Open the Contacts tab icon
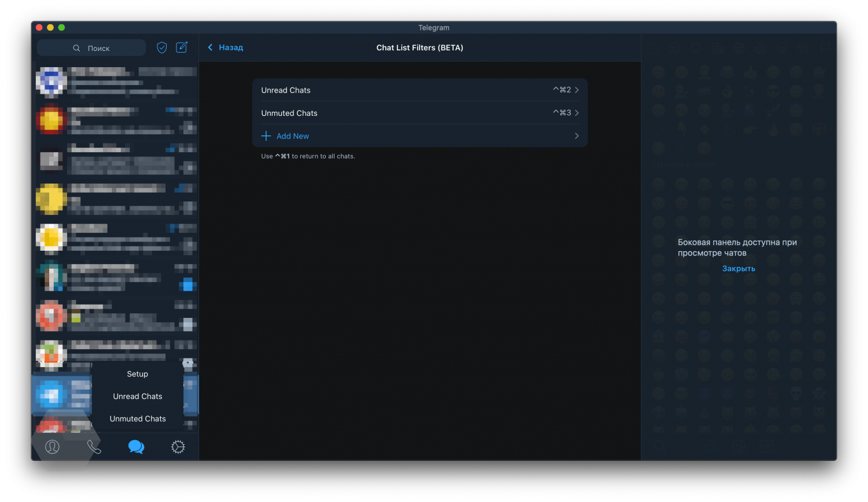 tap(52, 447)
